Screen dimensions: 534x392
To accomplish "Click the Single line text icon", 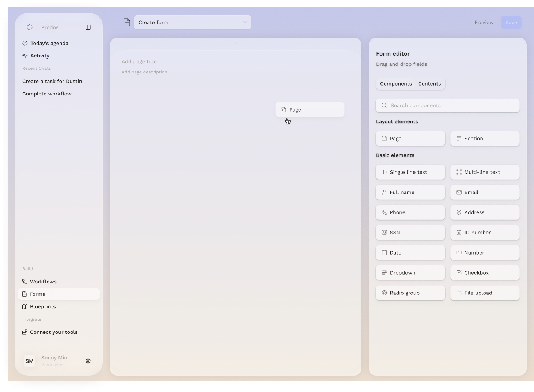I will [384, 172].
